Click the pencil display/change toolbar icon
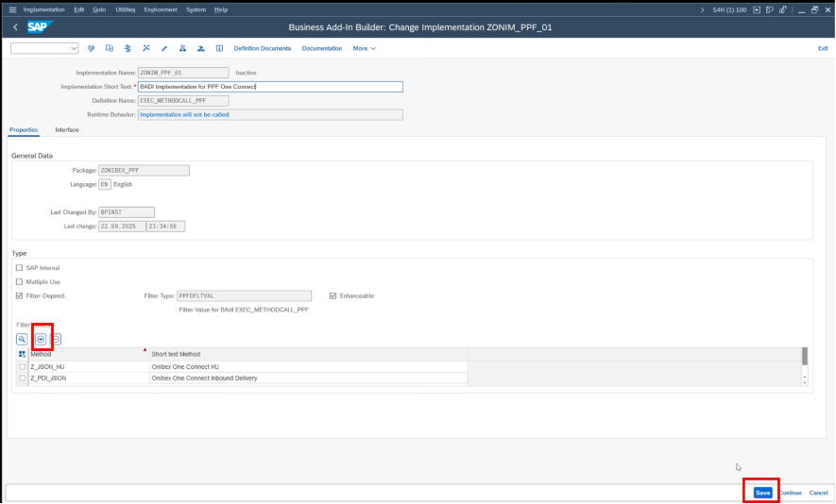836x504 pixels. (x=163, y=48)
